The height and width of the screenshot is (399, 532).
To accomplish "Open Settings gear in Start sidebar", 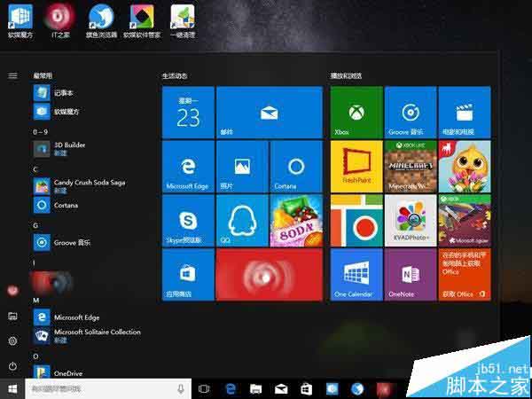I will (12, 340).
